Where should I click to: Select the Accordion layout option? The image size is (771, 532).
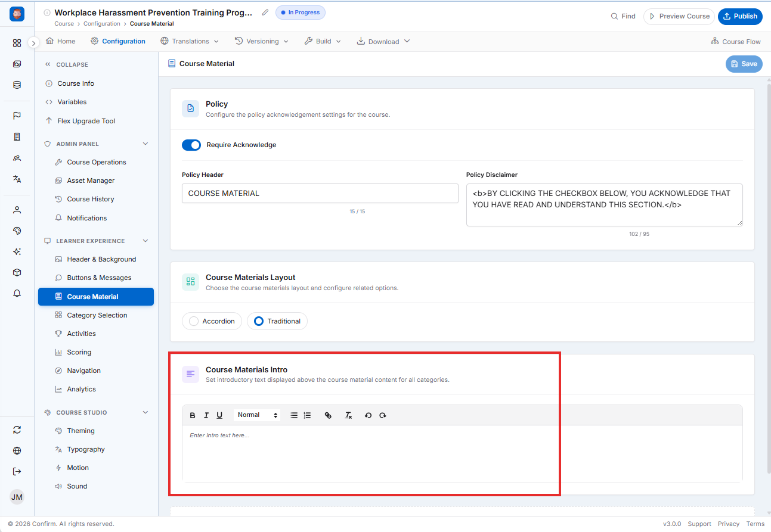pyautogui.click(x=212, y=321)
